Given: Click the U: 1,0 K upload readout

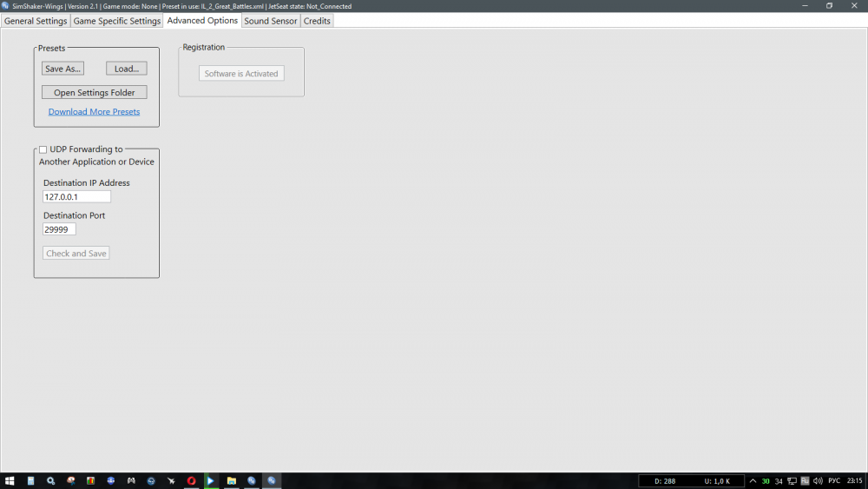Looking at the screenshot, I should tap(717, 481).
